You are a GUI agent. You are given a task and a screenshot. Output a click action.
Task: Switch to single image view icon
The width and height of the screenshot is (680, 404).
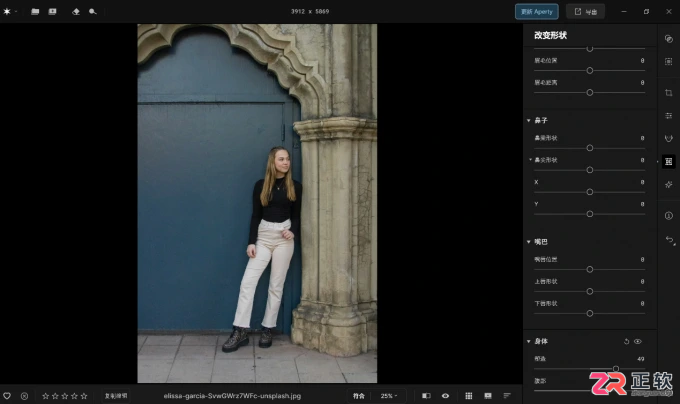(488, 396)
